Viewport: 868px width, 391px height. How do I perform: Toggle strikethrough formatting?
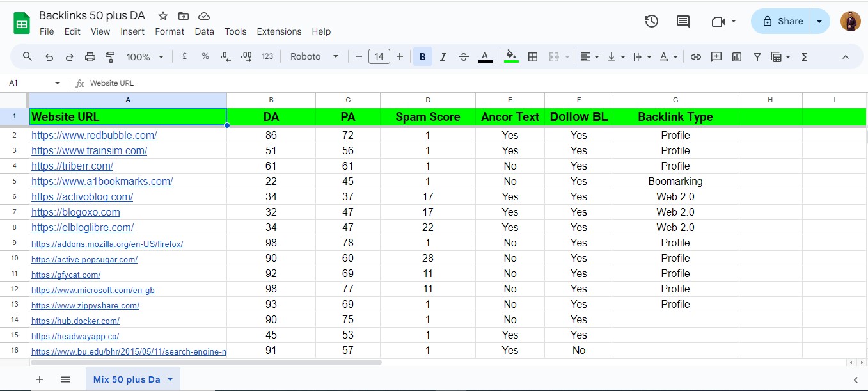[464, 56]
